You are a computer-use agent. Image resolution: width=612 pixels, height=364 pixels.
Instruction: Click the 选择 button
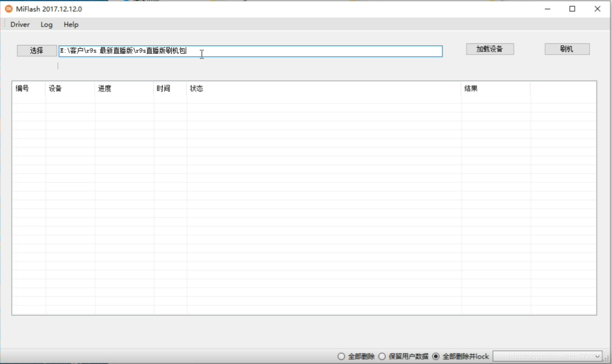pyautogui.click(x=37, y=50)
